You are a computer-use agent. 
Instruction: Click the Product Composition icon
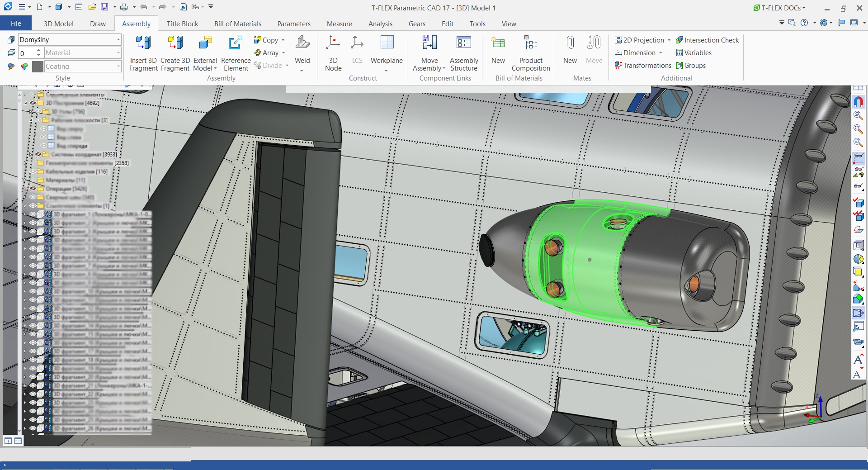tap(531, 43)
